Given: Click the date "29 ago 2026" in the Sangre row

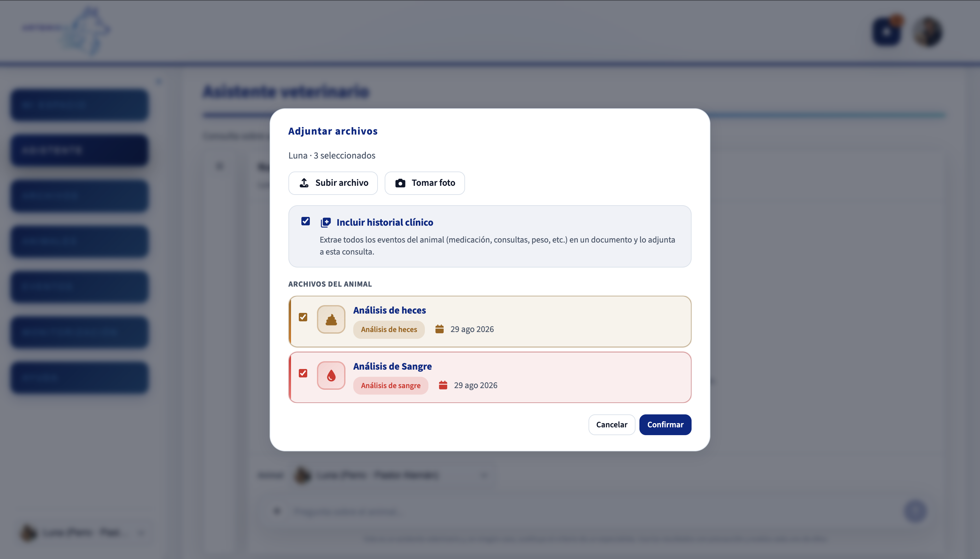Looking at the screenshot, I should tap(475, 386).
